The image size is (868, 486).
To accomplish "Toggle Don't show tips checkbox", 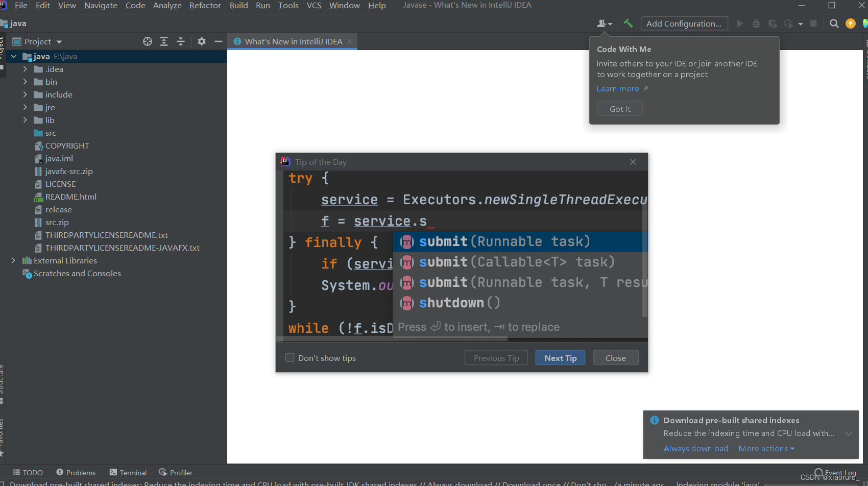I will tap(290, 358).
